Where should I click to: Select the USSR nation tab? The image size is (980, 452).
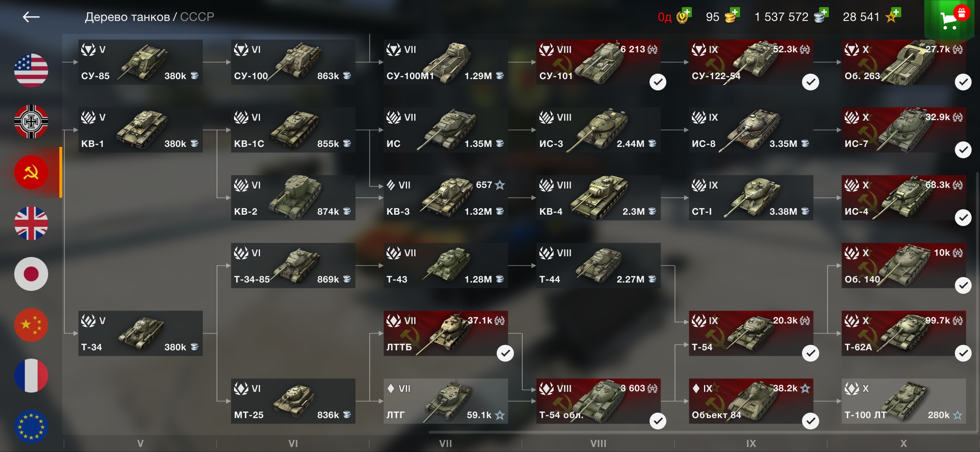31,172
